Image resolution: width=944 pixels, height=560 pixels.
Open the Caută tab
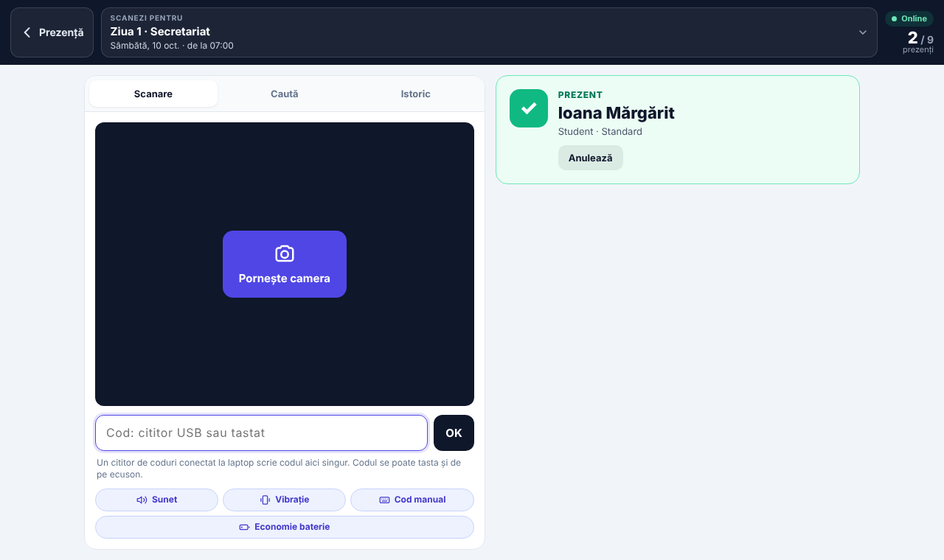pyautogui.click(x=285, y=94)
